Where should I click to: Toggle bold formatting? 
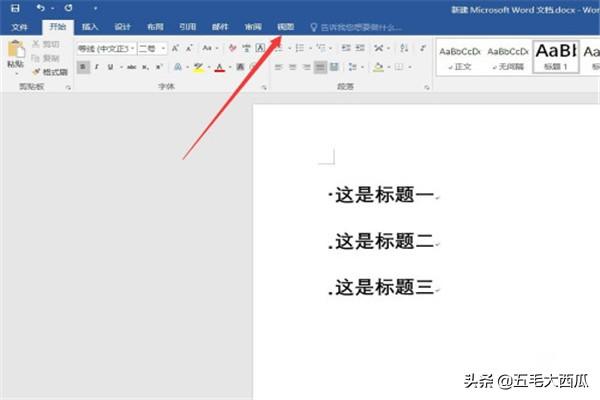pos(83,67)
